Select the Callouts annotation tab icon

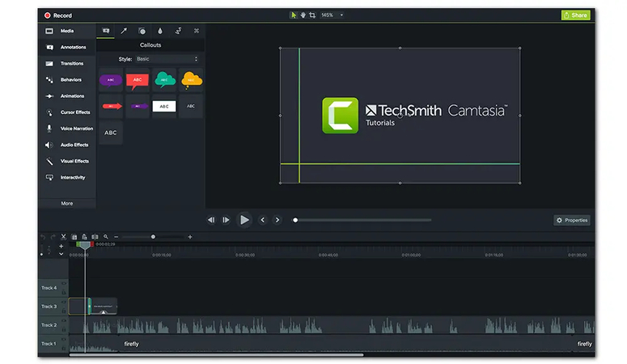click(105, 31)
